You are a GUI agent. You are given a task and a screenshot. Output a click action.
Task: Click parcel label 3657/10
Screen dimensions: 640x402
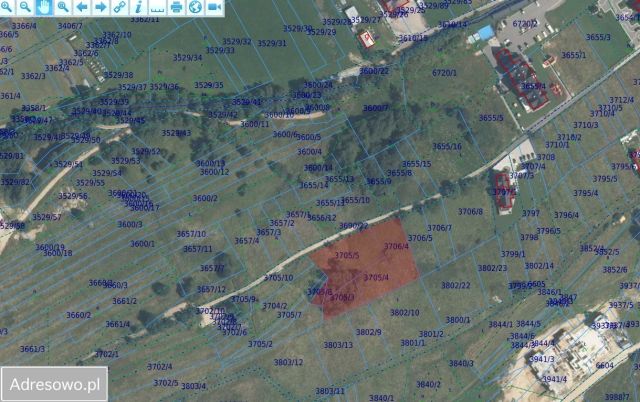click(x=191, y=234)
